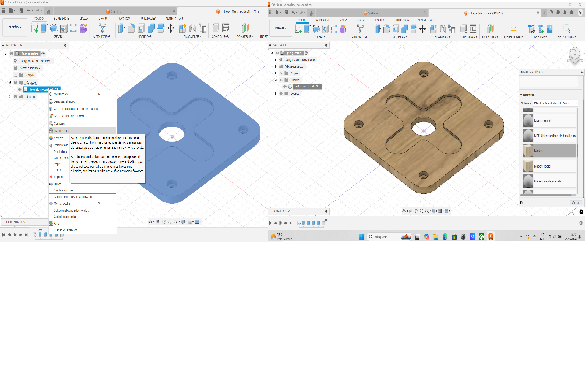The height and width of the screenshot is (386, 588).
Task: Expand Configuración del documento node, left window
Action: click(x=10, y=61)
